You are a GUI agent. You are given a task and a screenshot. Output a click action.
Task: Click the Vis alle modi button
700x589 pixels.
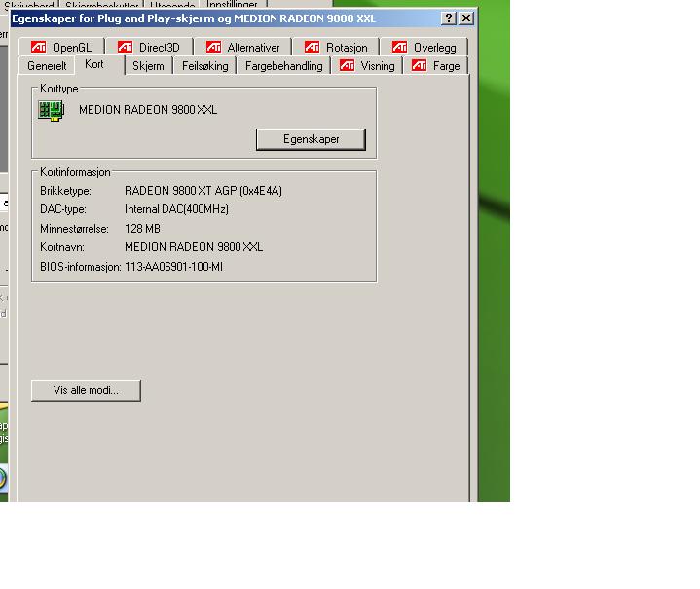[x=86, y=390]
